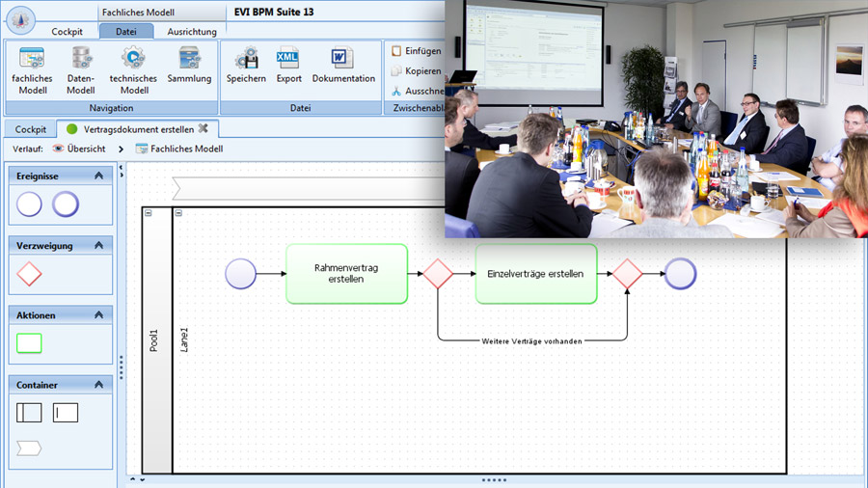Click the Einfügen clipboard button
The height and width of the screenshot is (488, 868).
click(416, 51)
